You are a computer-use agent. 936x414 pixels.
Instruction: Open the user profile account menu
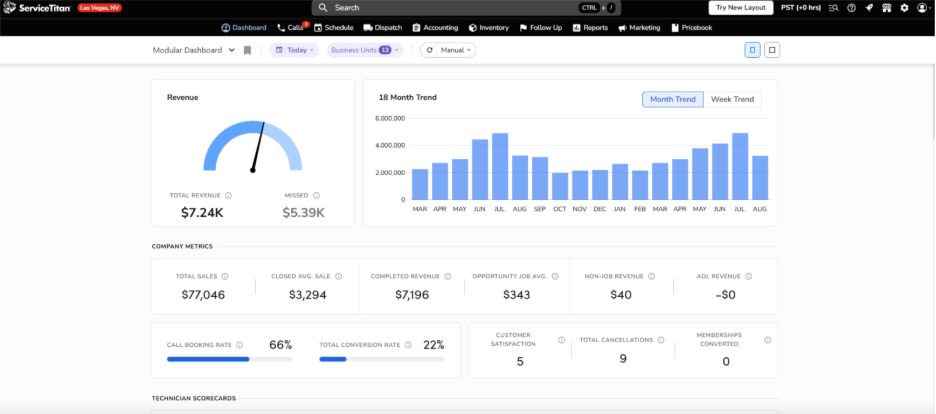pos(922,8)
